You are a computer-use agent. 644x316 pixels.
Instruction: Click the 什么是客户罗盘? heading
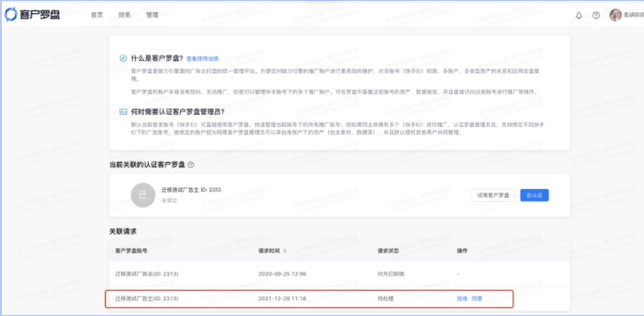(x=158, y=58)
